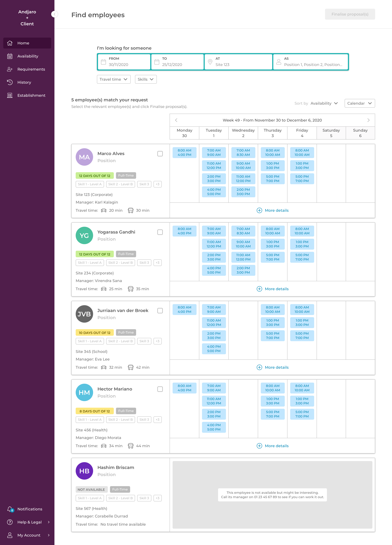Expand +3 skills on Yogarasa Gandhi card
Screen dimensions: 392x545
point(157,263)
